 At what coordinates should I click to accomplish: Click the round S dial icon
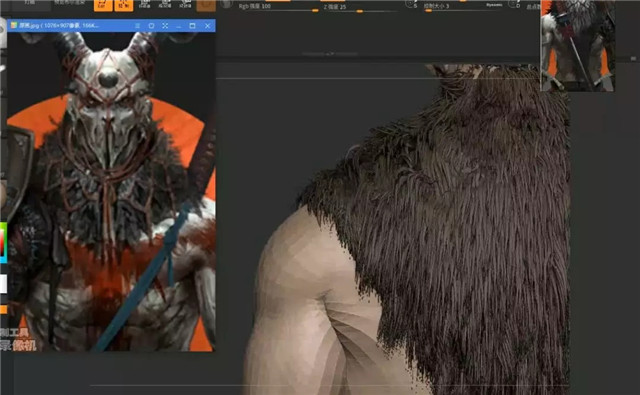[x=411, y=4]
